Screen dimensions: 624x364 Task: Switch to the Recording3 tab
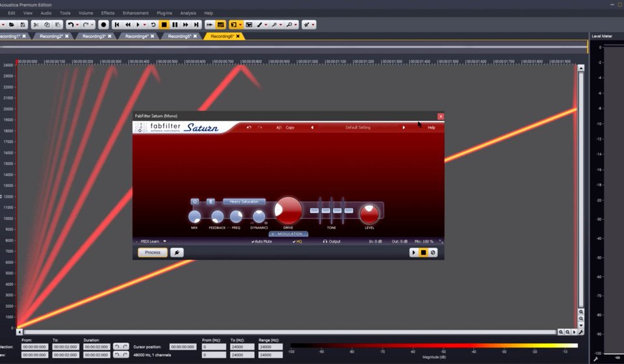coord(94,36)
